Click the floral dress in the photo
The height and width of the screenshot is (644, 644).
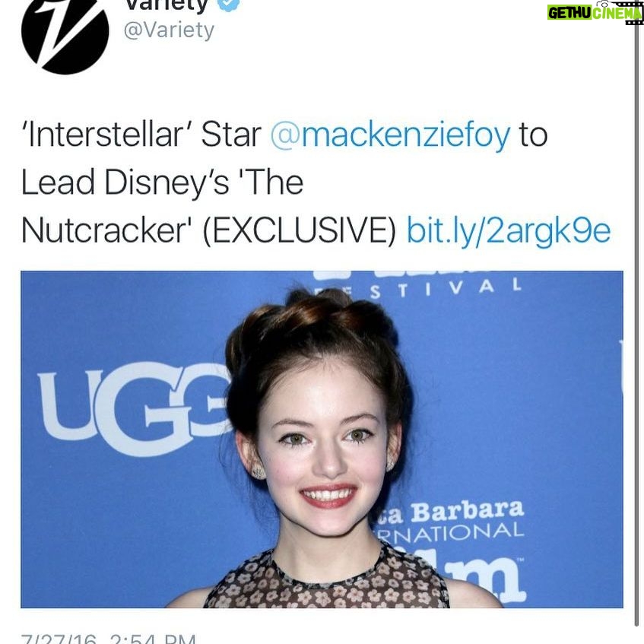(326, 579)
